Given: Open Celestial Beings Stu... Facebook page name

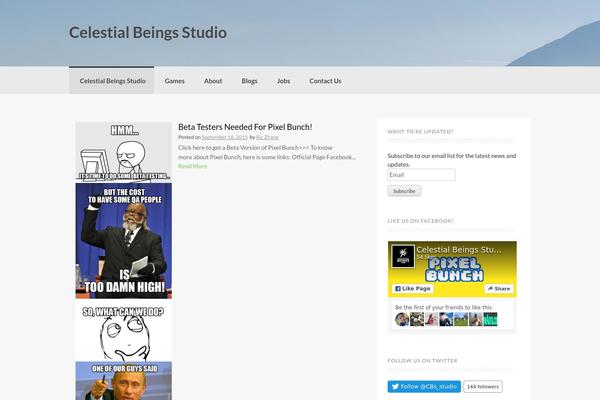Looking at the screenshot, I should click(458, 250).
